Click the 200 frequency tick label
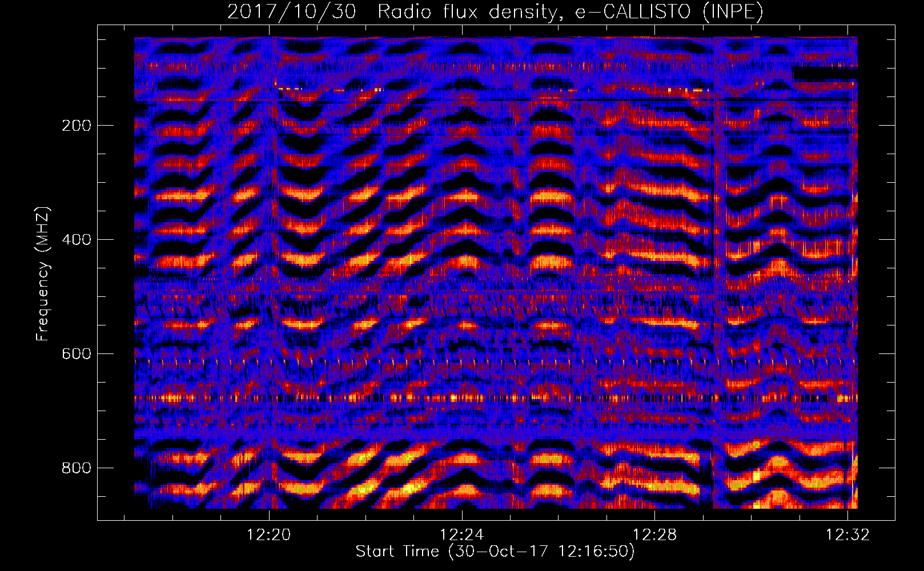 pos(77,126)
